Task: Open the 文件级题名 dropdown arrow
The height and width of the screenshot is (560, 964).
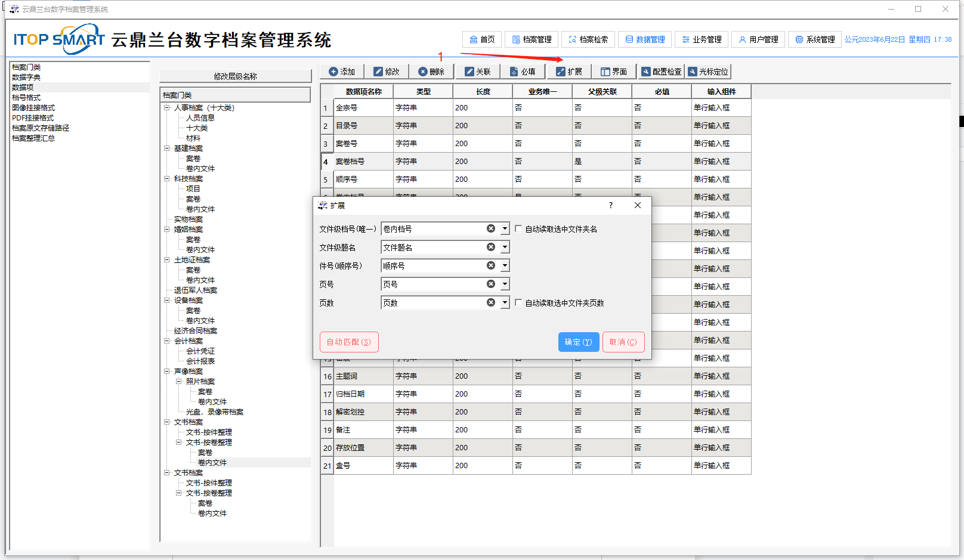Action: point(505,247)
